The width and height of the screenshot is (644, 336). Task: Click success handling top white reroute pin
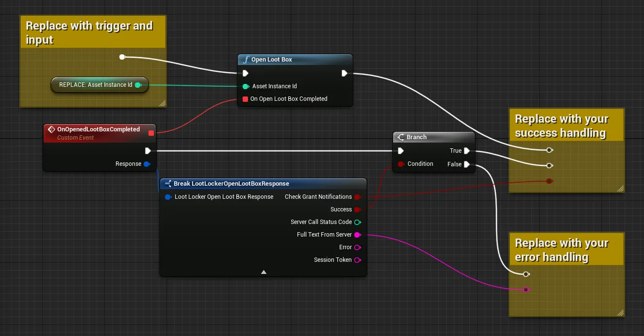click(x=549, y=150)
